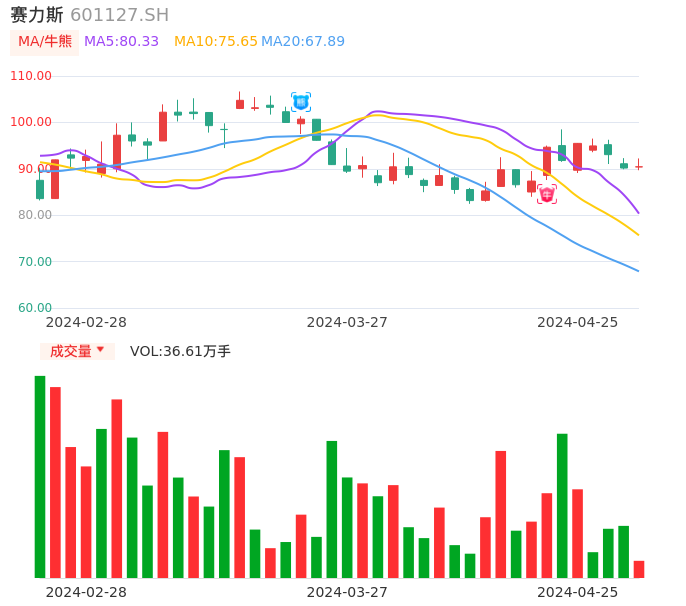This screenshot has width=686, height=606.
Task: Select the tallest green volume bar at far left
Action: tap(40, 476)
